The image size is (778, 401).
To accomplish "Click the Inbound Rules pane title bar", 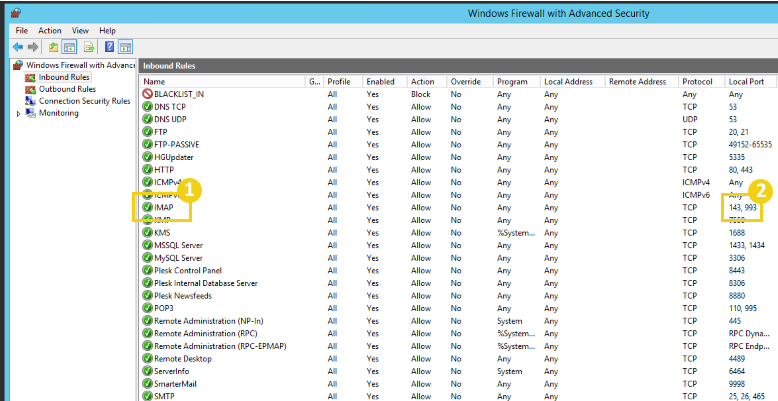I will tap(458, 66).
